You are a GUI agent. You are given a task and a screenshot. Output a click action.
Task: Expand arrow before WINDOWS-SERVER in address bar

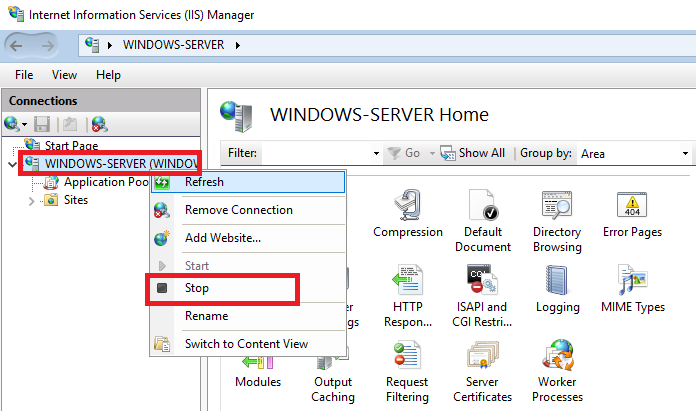110,45
